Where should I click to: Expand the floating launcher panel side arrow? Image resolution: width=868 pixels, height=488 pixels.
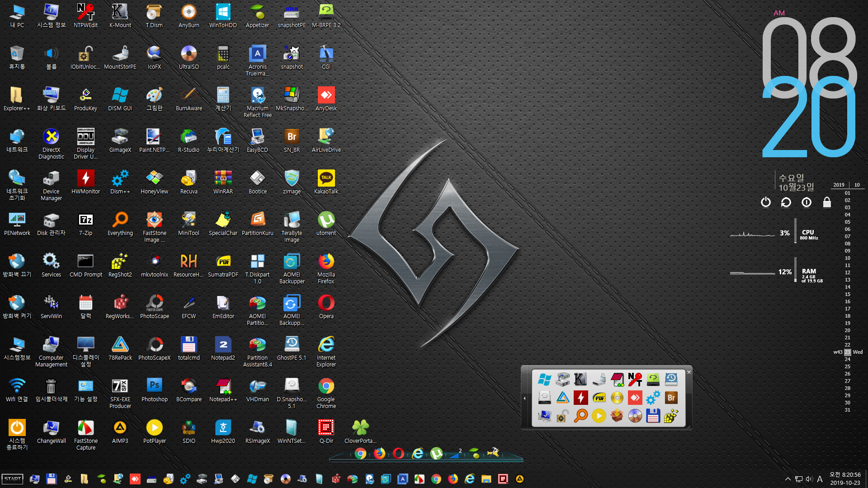coord(524,398)
